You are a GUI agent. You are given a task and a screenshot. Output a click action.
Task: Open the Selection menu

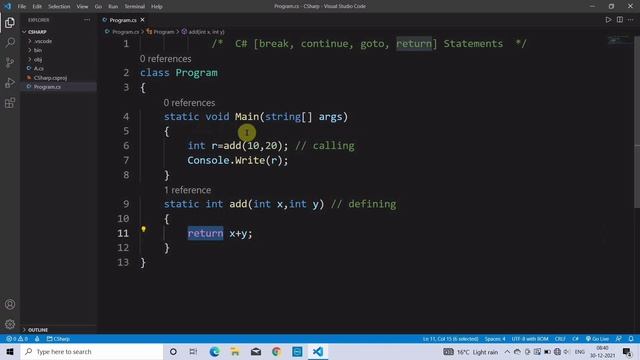click(59, 6)
